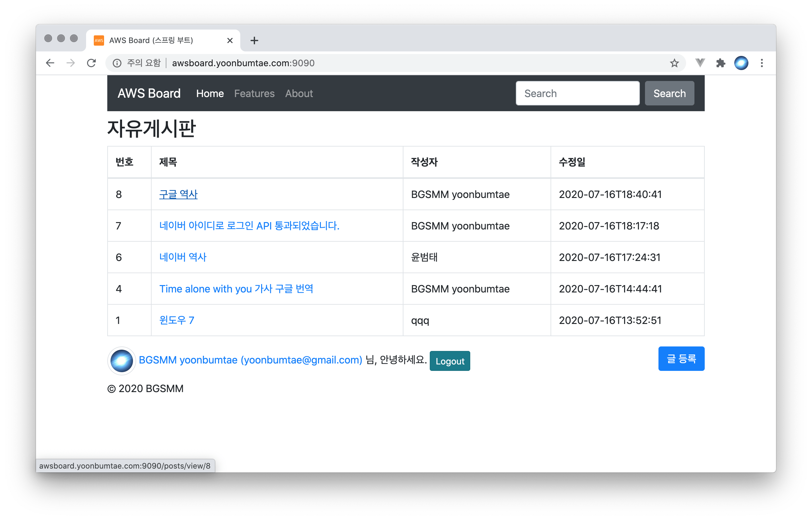
Task: Click the AWS Board brand link
Action: coord(149,94)
